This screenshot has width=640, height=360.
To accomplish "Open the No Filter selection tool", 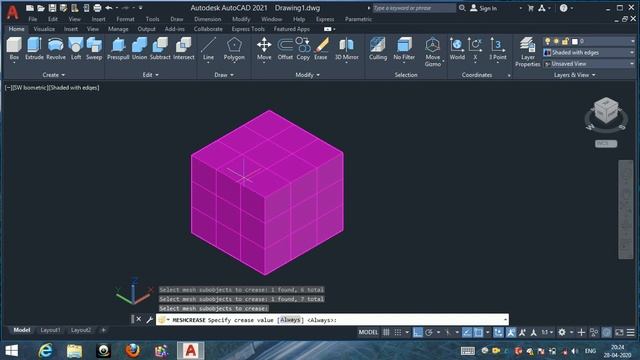I will (x=404, y=49).
